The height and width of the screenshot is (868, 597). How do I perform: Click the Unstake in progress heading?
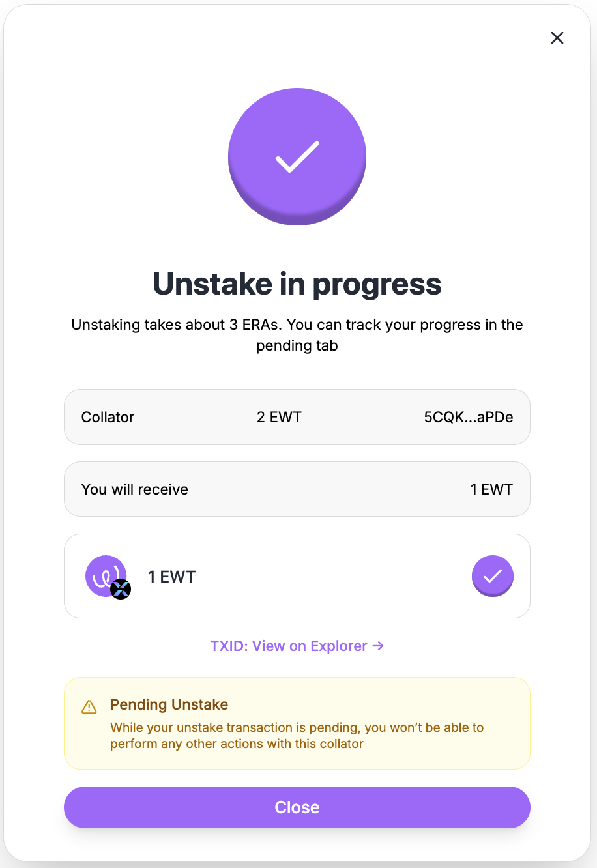point(297,284)
